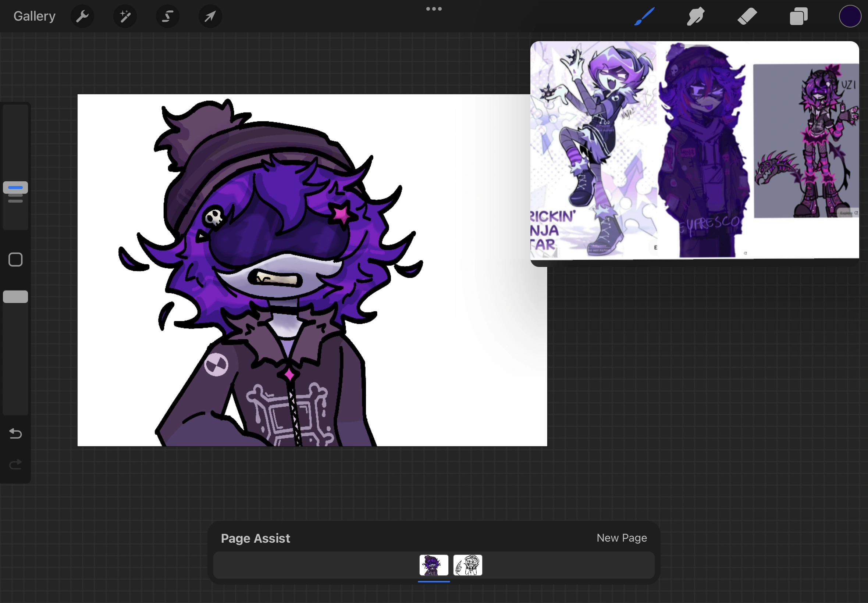The image size is (868, 603).
Task: Undo the last stroke
Action: tap(15, 434)
